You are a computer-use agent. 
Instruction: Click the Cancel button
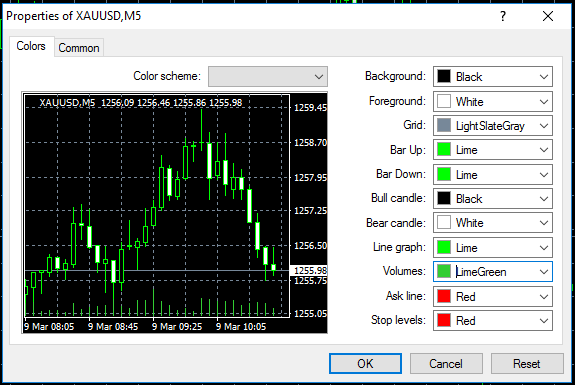446,363
